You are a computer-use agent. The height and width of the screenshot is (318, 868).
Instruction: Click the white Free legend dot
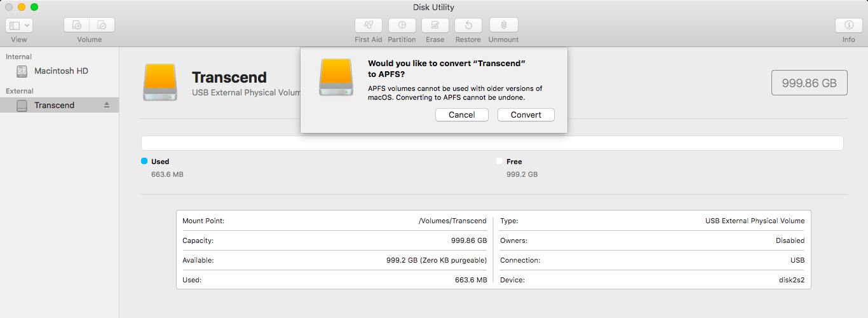pos(499,161)
